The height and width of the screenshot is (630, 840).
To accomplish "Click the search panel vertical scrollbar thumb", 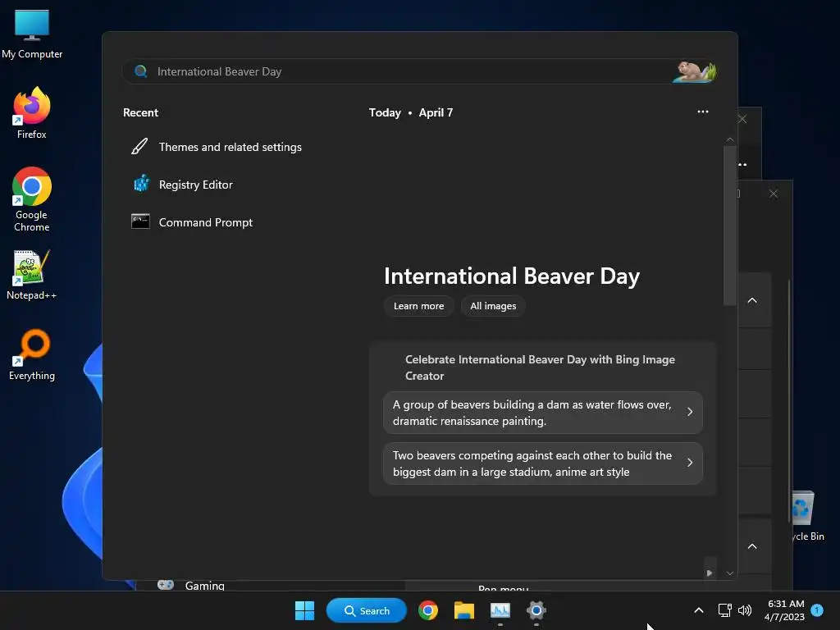I will (729, 225).
